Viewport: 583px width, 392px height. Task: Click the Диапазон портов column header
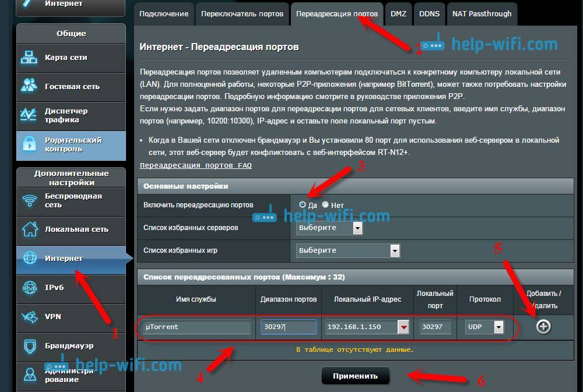pyautogui.click(x=289, y=299)
